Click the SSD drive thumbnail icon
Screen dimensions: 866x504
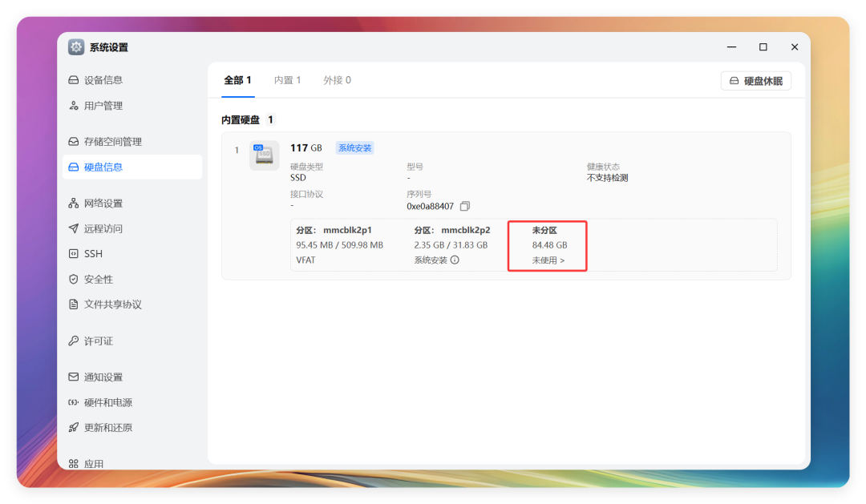(x=264, y=155)
